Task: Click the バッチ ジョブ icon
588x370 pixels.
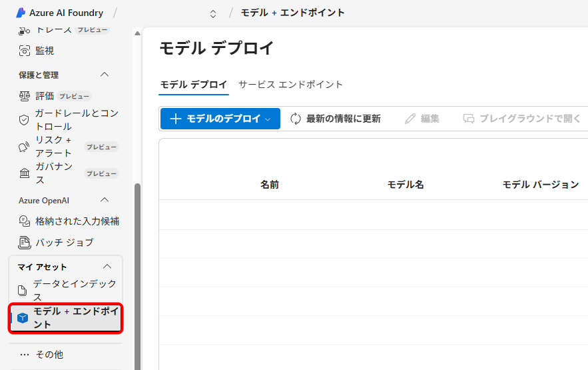Action: click(x=25, y=243)
